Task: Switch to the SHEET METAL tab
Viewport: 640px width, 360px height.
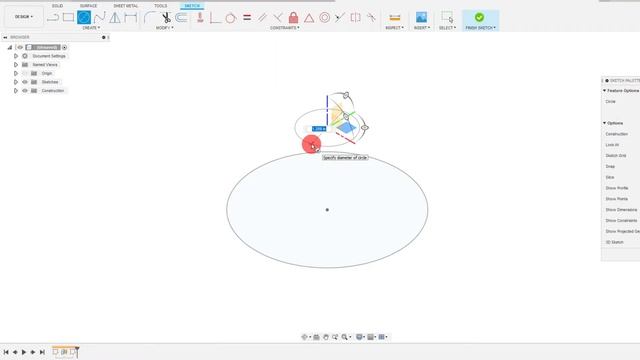Action: (x=126, y=6)
